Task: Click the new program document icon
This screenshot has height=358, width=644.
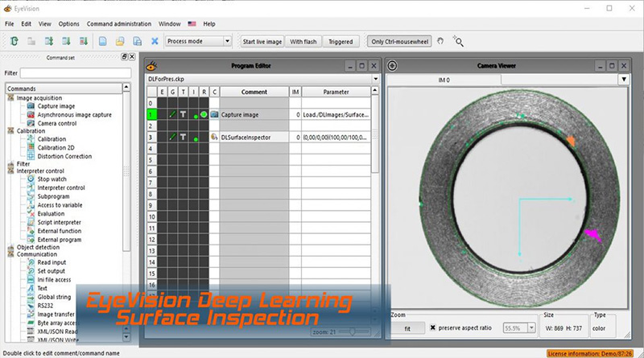Action: pyautogui.click(x=102, y=41)
